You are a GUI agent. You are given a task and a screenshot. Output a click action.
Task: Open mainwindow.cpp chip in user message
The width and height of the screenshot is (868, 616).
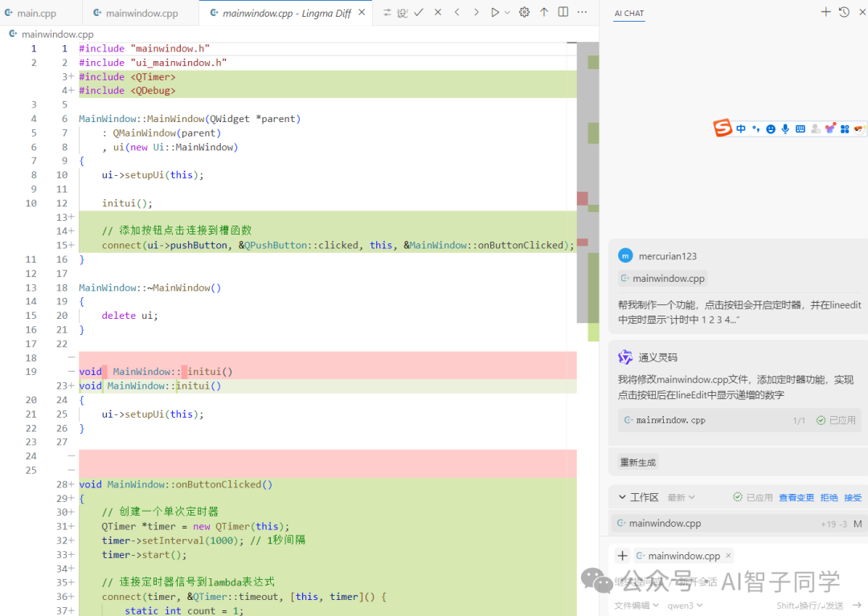(x=662, y=279)
